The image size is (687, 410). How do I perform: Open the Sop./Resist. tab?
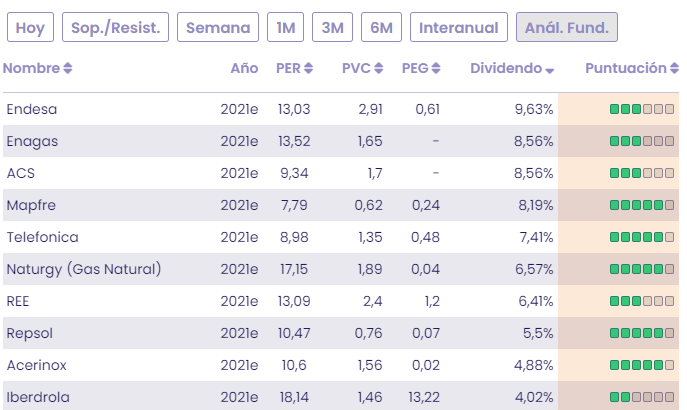click(x=116, y=27)
